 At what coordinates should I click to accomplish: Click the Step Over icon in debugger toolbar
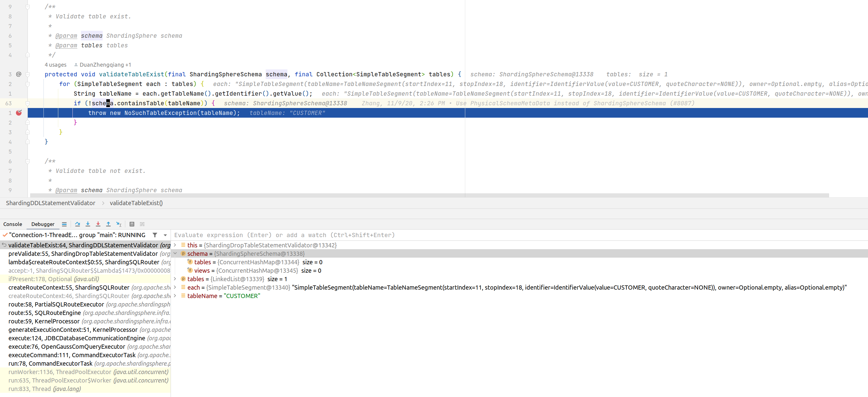(x=78, y=224)
